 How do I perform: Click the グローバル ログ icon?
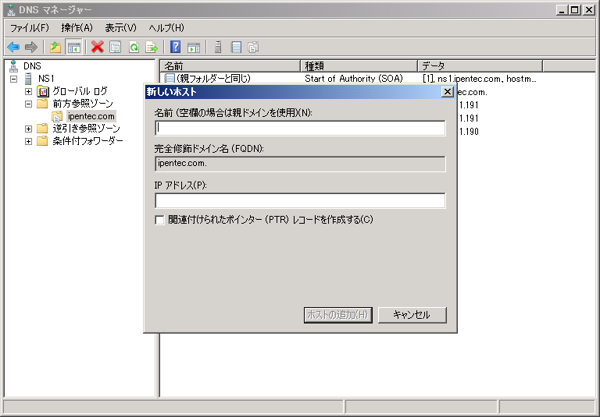[43, 91]
